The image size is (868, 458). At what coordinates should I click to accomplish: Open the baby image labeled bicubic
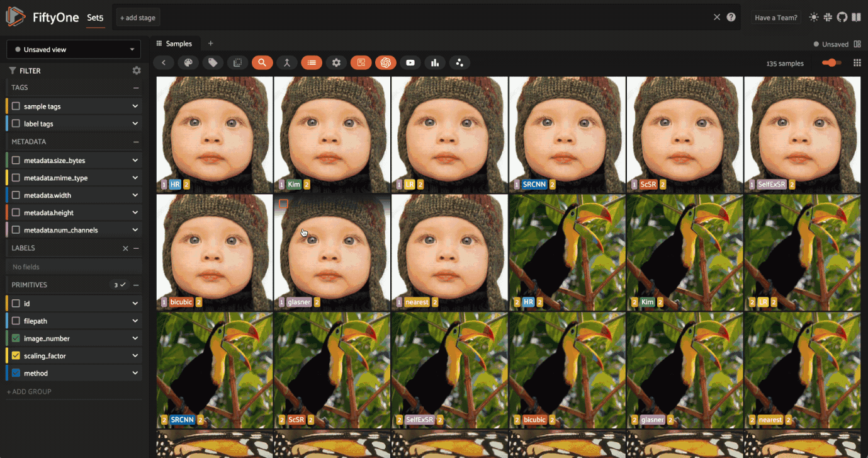tap(215, 252)
